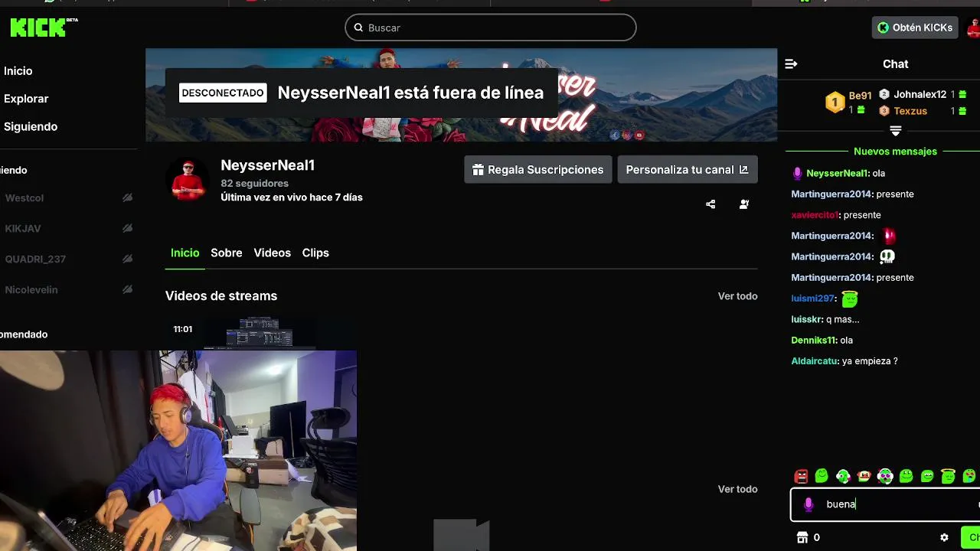Collapse the chat panel with the arrow icon
Image resolution: width=980 pixels, height=551 pixels.
tap(791, 64)
